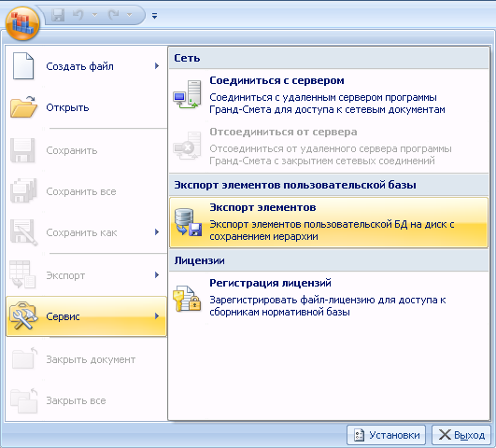The image size is (496, 448).
Task: Click the Установки button
Action: coord(386,435)
